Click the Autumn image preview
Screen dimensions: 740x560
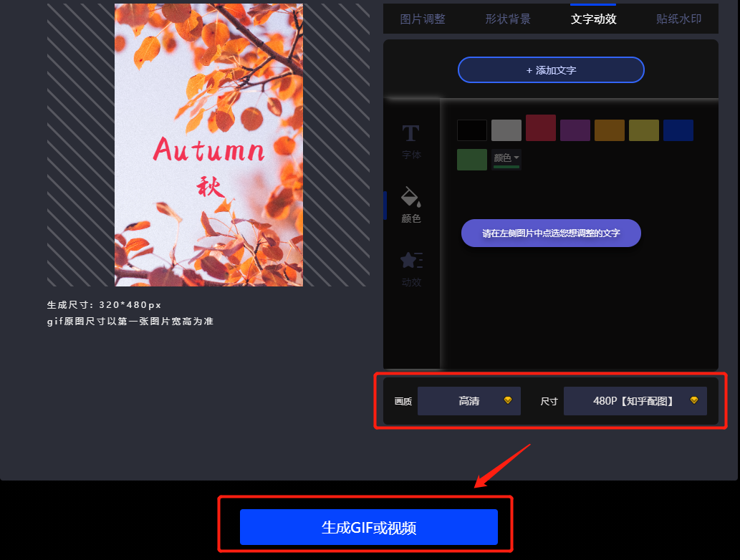pos(208,143)
